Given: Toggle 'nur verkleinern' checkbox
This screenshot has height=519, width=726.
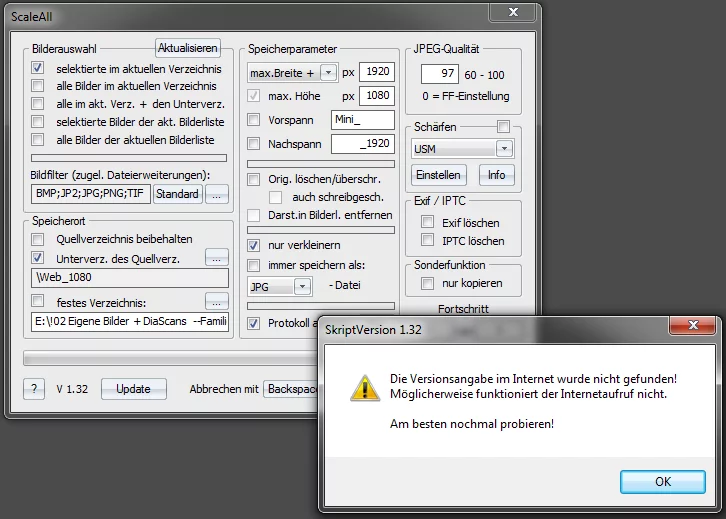Looking at the screenshot, I should click(x=254, y=245).
